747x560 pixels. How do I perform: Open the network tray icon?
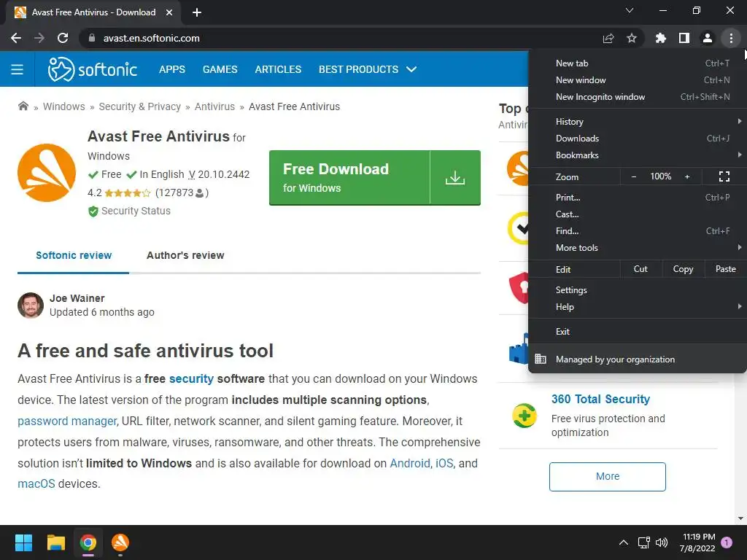[643, 542]
